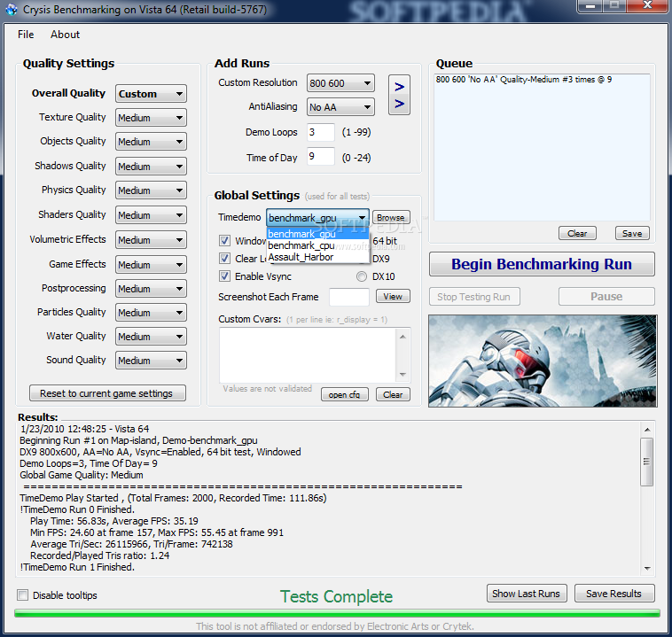Open the Custom Resolution dropdown
Screen dimensions: 672x637
coord(340,83)
